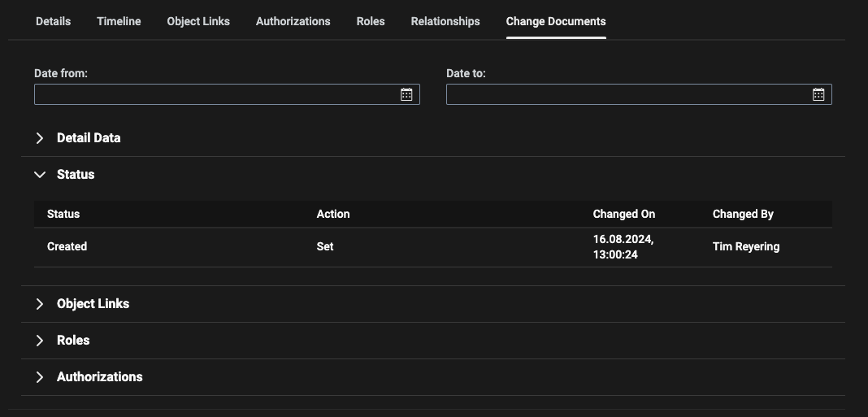The width and height of the screenshot is (868, 417).
Task: Open the Timeline tab
Action: [119, 21]
